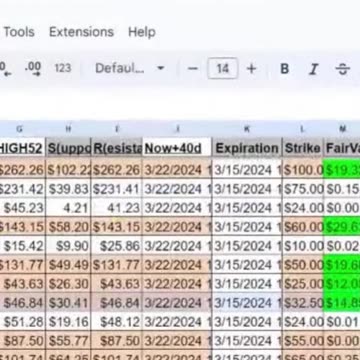Click the R(esista header cell
Image resolution: width=360 pixels, height=360 pixels.
[x=116, y=148]
